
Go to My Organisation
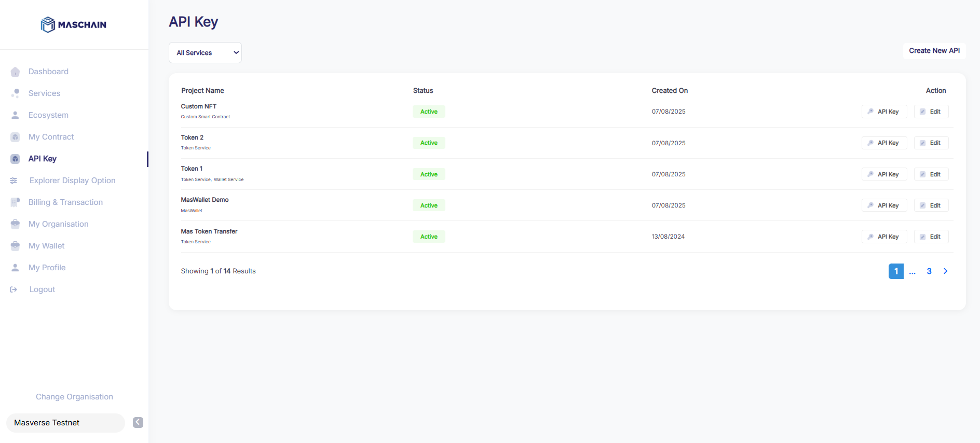(x=58, y=224)
